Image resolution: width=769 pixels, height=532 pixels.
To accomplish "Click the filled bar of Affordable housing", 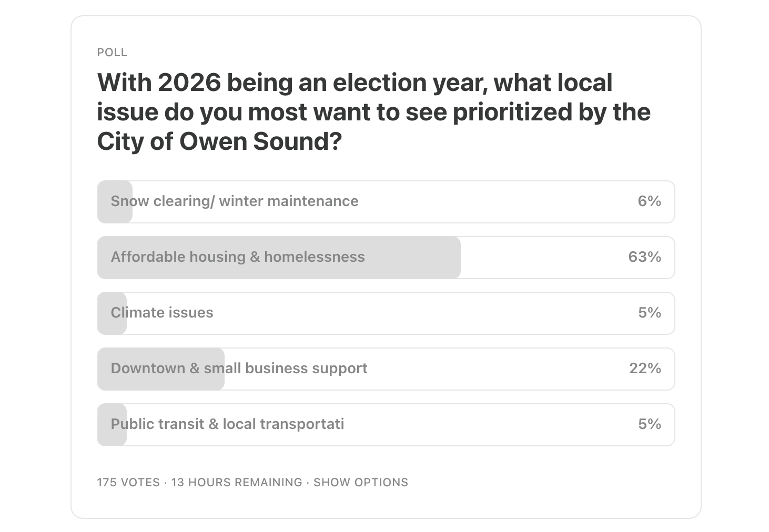I will click(279, 258).
